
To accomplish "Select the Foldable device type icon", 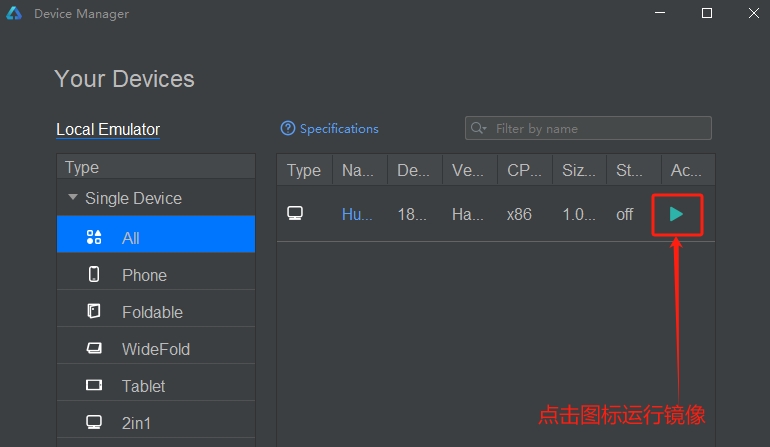I will tap(94, 311).
